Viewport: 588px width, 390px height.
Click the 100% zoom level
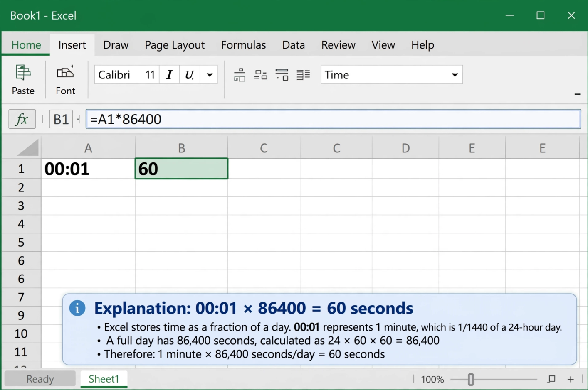(x=432, y=379)
